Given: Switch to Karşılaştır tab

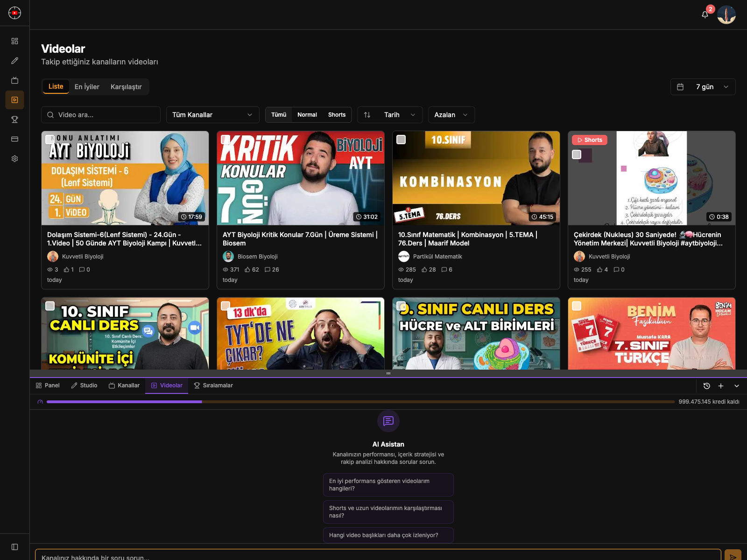Looking at the screenshot, I should [126, 87].
